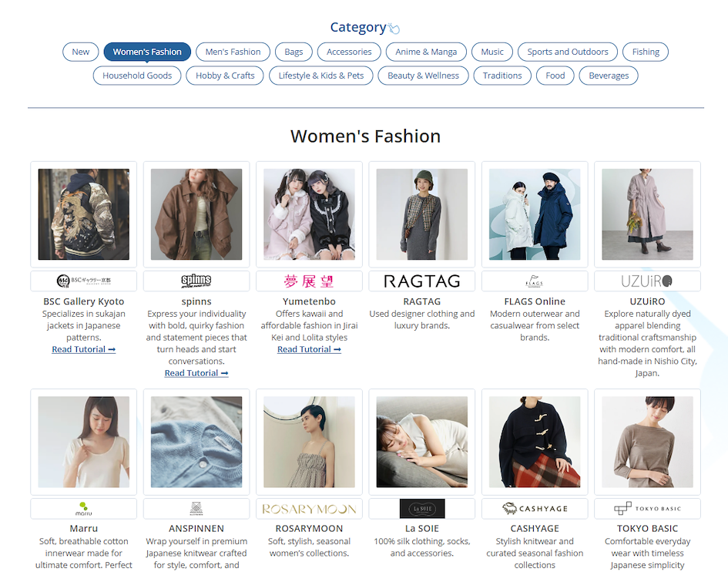Open Hobby & Crafts category

point(225,76)
